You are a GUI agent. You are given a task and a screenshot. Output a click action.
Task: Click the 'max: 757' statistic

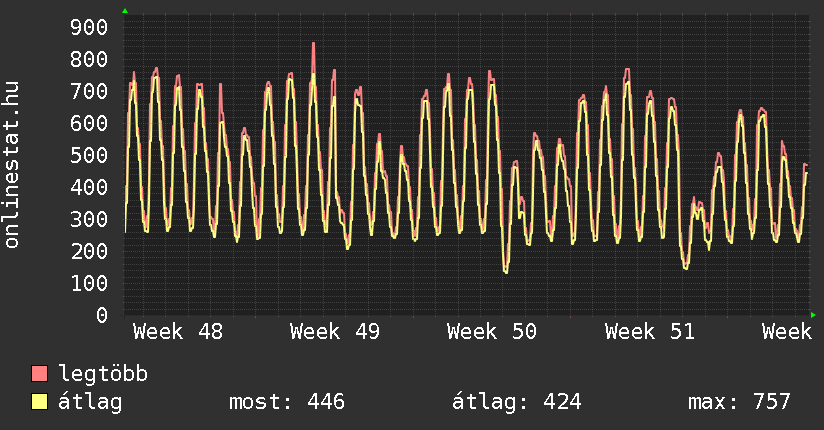(739, 403)
